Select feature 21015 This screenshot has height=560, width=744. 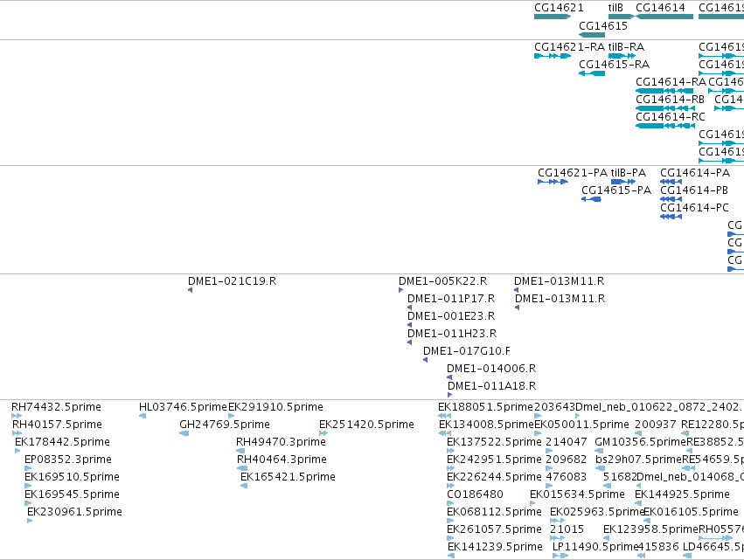[x=557, y=538]
